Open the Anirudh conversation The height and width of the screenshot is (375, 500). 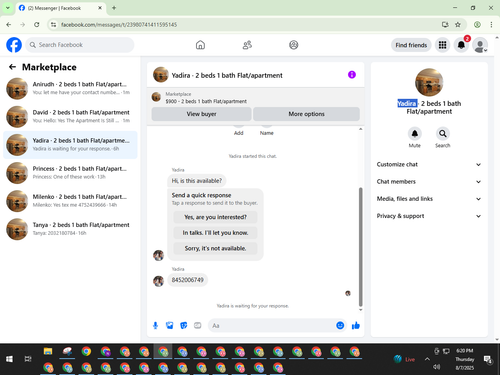click(x=70, y=88)
